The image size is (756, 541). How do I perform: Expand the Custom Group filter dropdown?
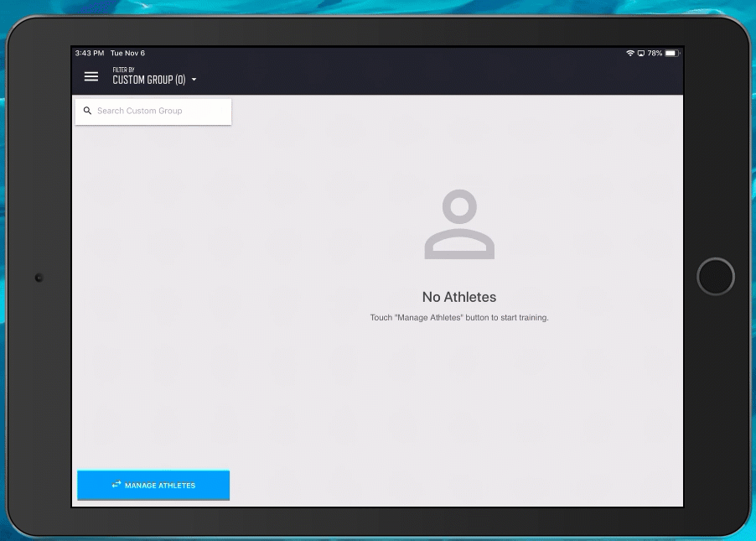coord(154,80)
